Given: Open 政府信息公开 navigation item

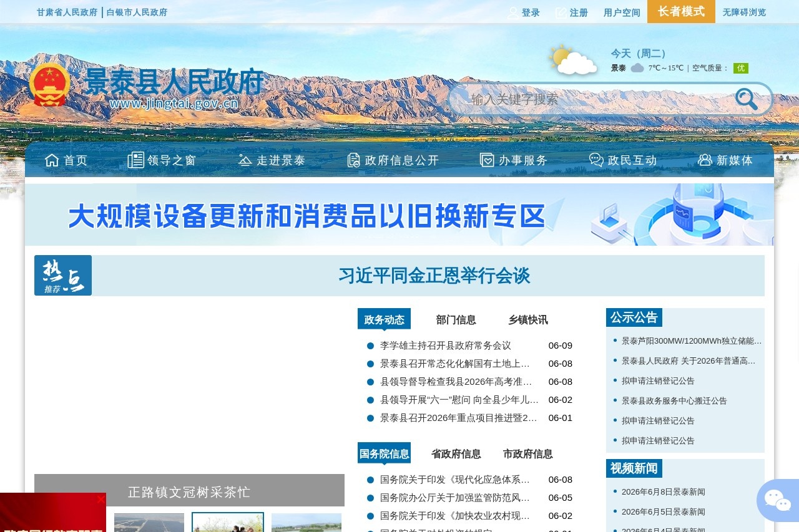Looking at the screenshot, I should [402, 160].
